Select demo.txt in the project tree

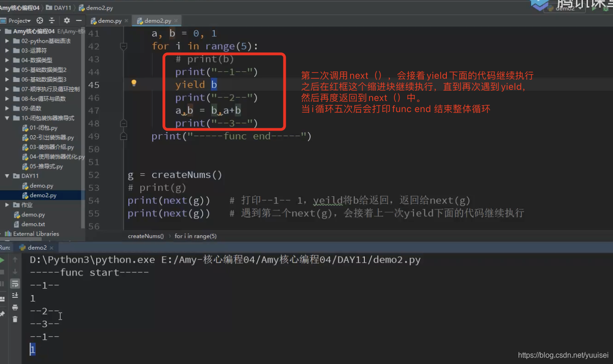point(29,224)
